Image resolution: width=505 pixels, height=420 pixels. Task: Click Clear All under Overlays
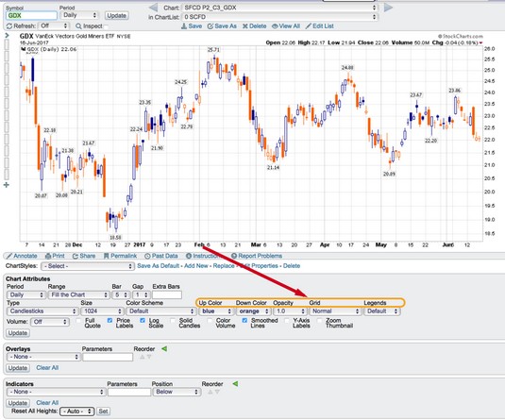point(47,368)
